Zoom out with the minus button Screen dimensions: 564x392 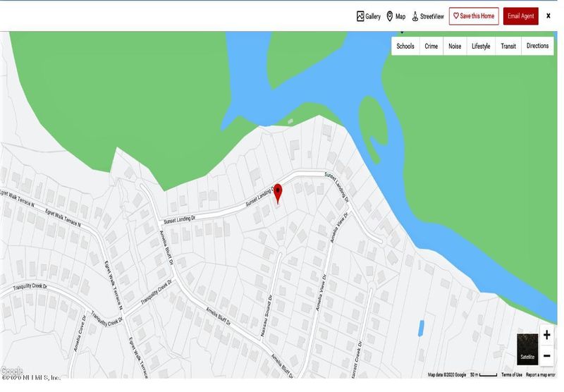(x=547, y=356)
